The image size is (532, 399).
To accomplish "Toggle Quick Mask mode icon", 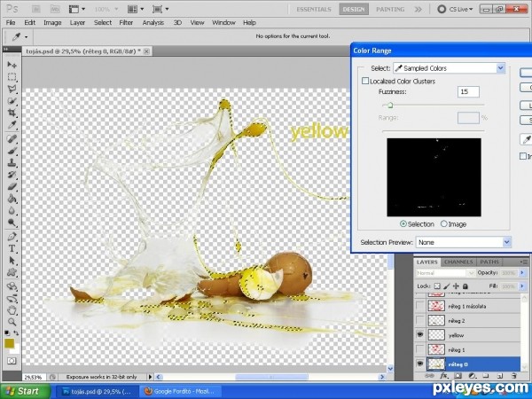I will pos(12,361).
